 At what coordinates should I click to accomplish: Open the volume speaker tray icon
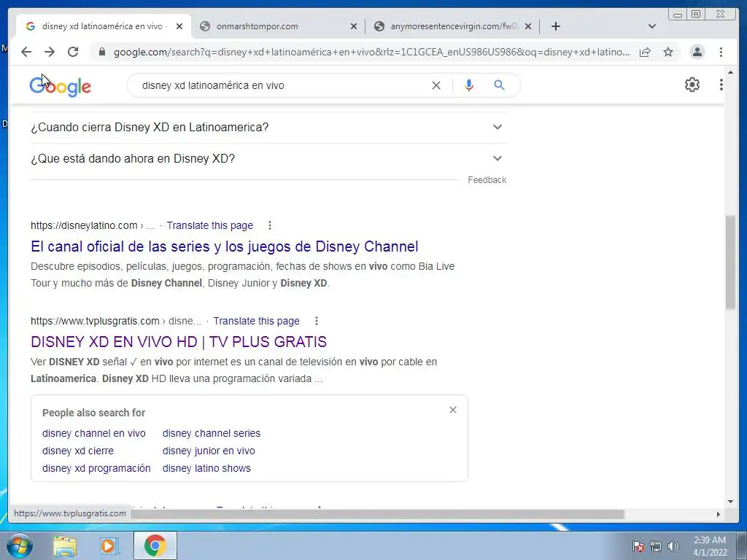[x=673, y=546]
